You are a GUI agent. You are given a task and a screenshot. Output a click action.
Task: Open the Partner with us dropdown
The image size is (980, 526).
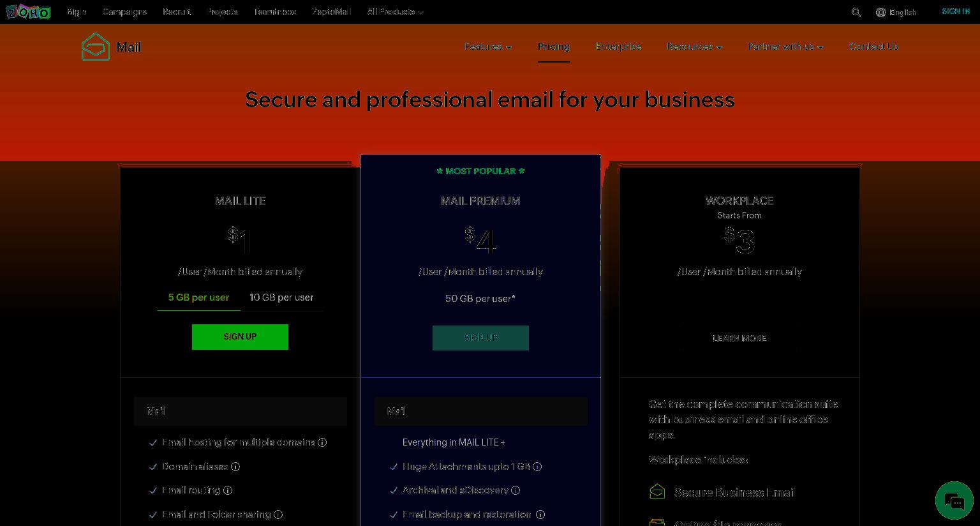(x=785, y=47)
